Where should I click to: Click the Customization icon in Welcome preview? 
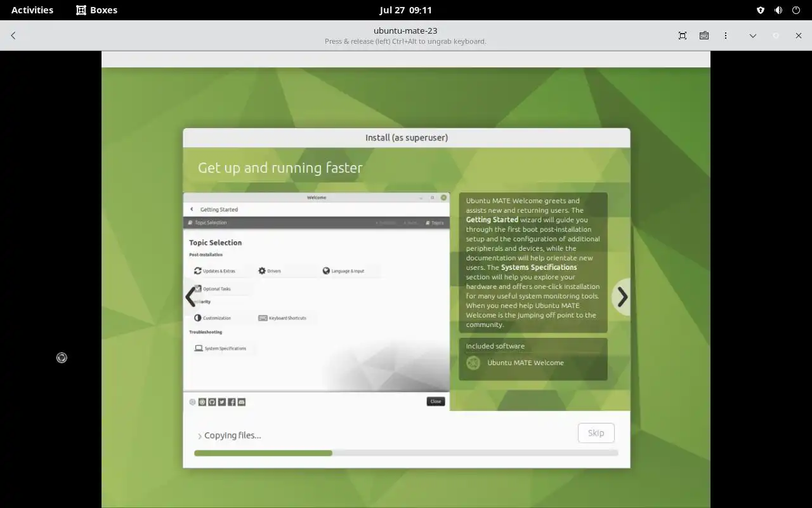(198, 317)
